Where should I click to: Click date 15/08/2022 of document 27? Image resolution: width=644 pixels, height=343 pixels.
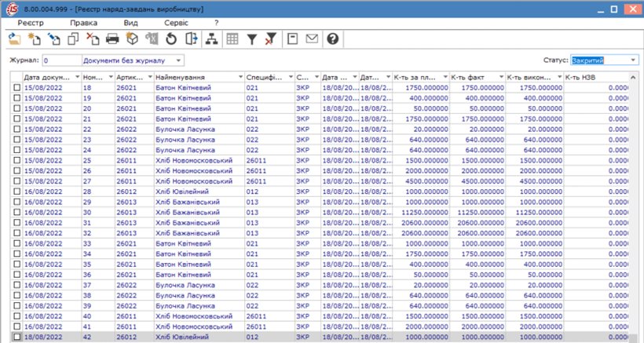pyautogui.click(x=43, y=181)
